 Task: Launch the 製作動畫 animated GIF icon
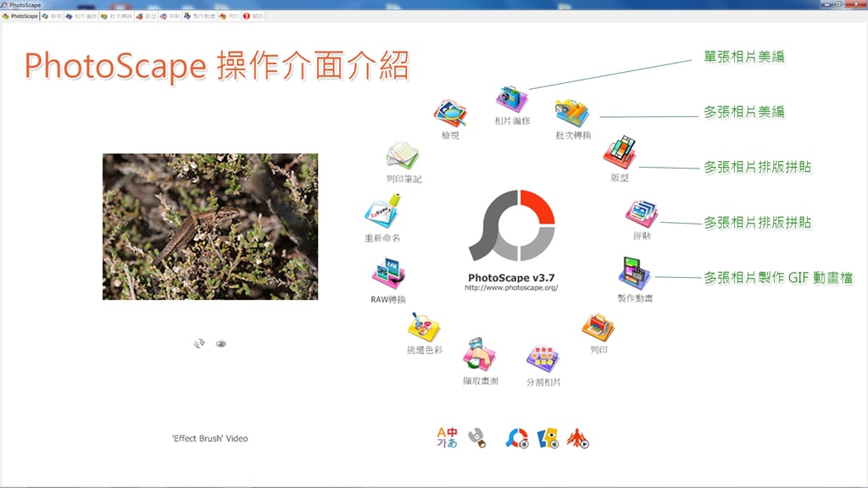click(x=634, y=274)
